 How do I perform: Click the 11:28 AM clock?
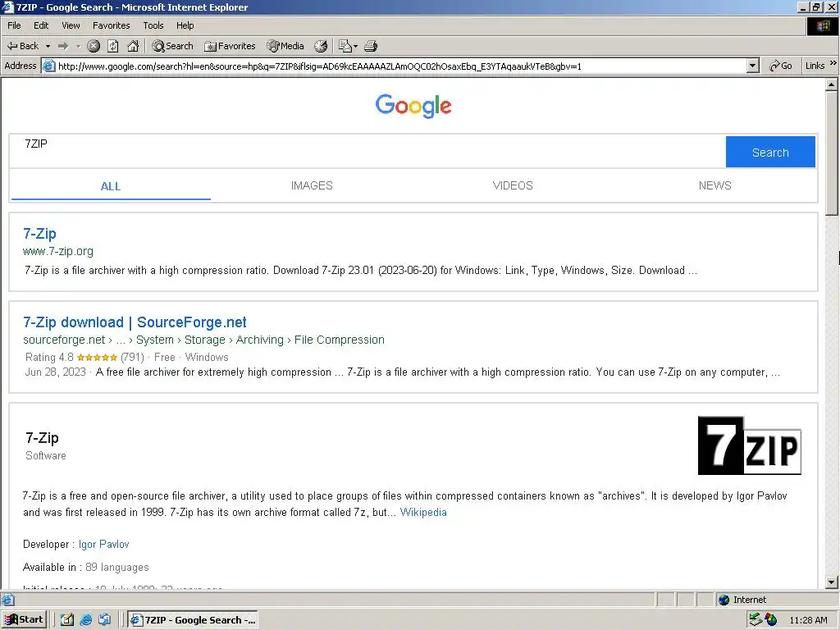pyautogui.click(x=808, y=620)
